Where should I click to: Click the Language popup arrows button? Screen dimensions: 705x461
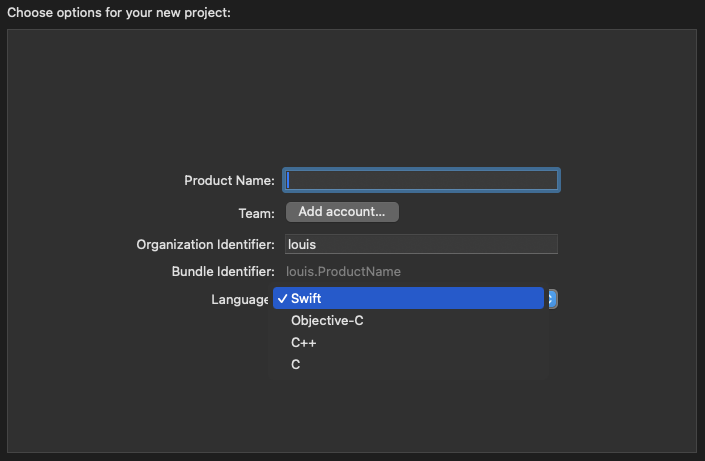pos(552,299)
